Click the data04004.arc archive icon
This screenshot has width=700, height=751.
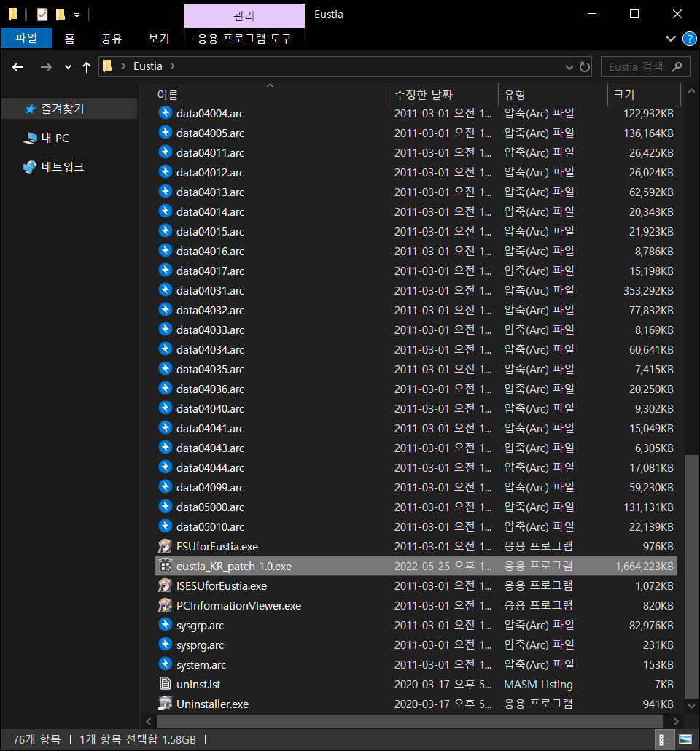(x=166, y=113)
